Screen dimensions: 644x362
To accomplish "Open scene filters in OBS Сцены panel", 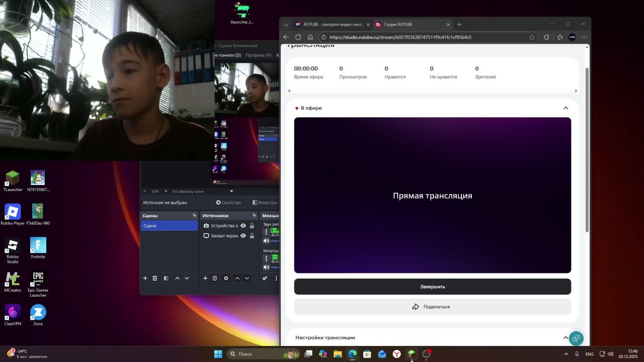I will [x=166, y=278].
